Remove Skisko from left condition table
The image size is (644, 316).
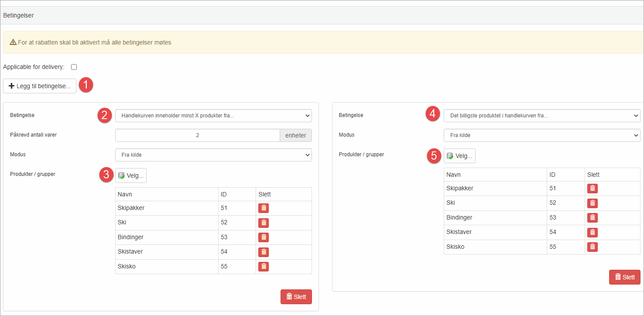(264, 266)
